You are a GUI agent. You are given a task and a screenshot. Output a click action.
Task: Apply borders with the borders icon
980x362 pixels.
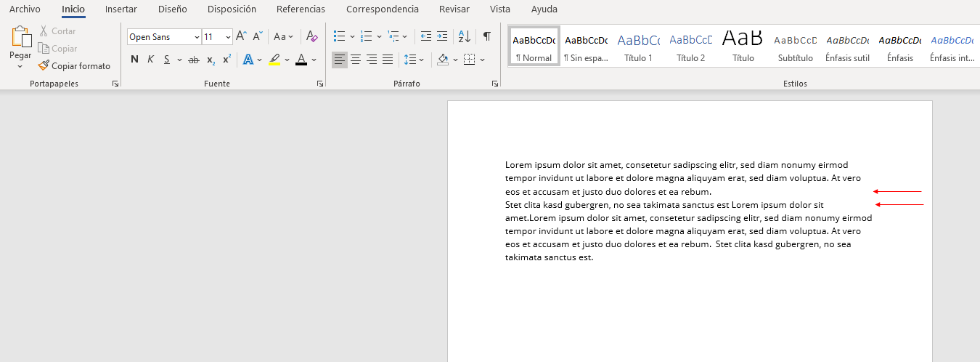click(x=469, y=60)
